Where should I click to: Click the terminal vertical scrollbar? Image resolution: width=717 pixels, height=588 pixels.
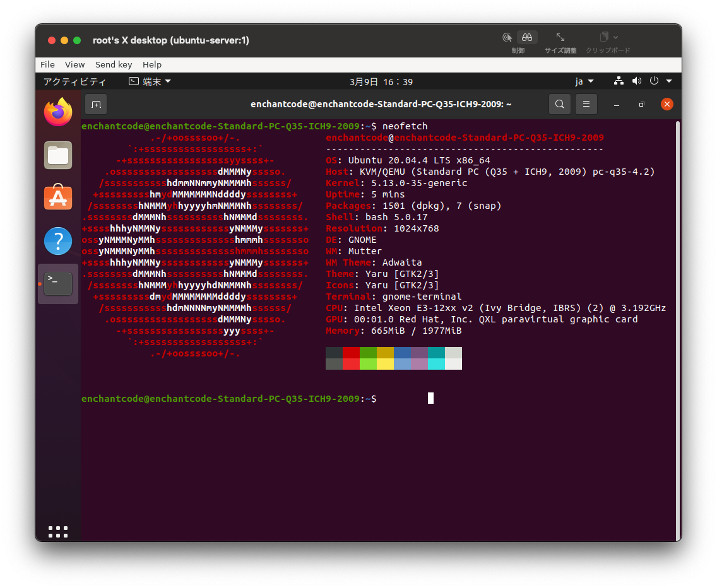click(678, 331)
